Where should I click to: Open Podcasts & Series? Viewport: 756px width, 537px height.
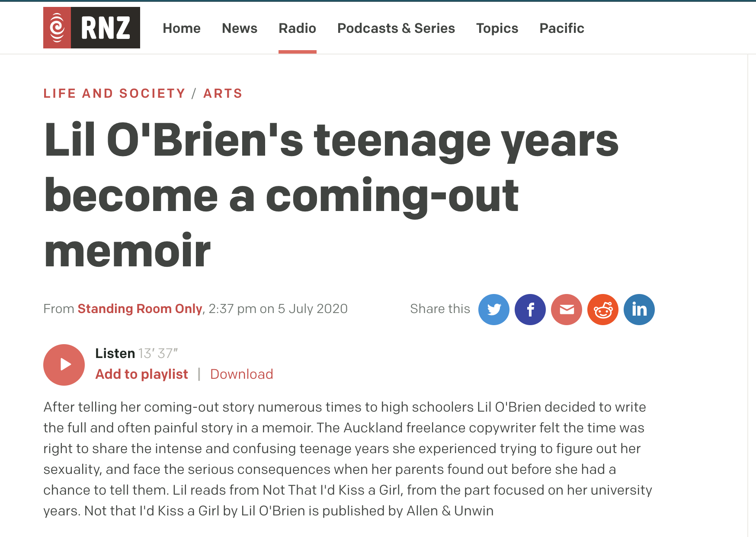point(396,29)
